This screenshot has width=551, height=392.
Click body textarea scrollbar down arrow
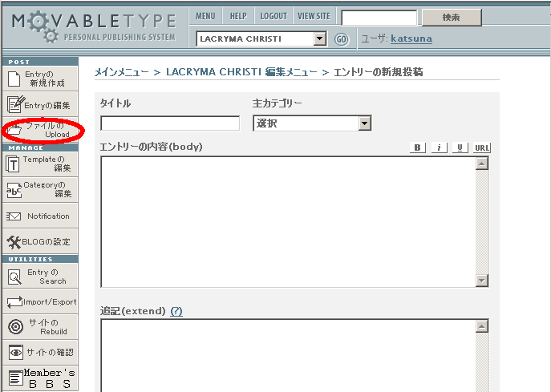pos(481,280)
